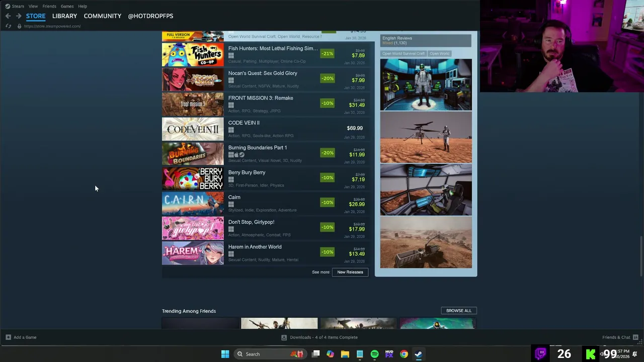Open the FRONT MISSION 3: Remake title
The height and width of the screenshot is (362, 644).
click(x=261, y=98)
